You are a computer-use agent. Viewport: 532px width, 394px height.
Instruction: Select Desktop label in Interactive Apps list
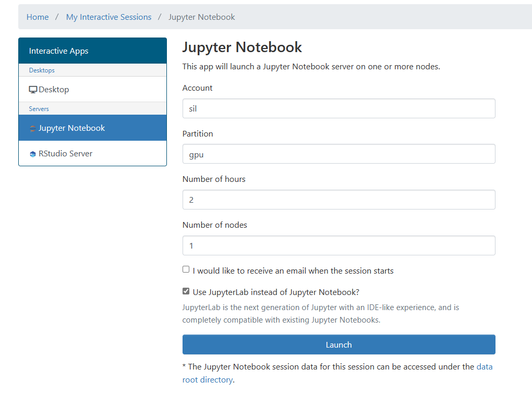(54, 90)
